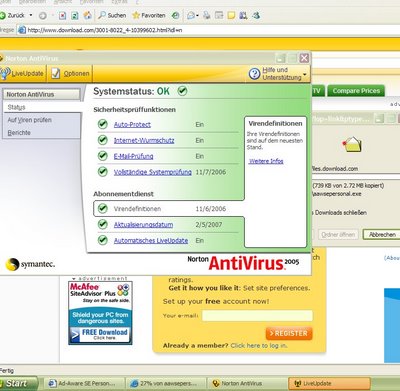
Task: Open the Favoriten star button
Action: pos(149,15)
